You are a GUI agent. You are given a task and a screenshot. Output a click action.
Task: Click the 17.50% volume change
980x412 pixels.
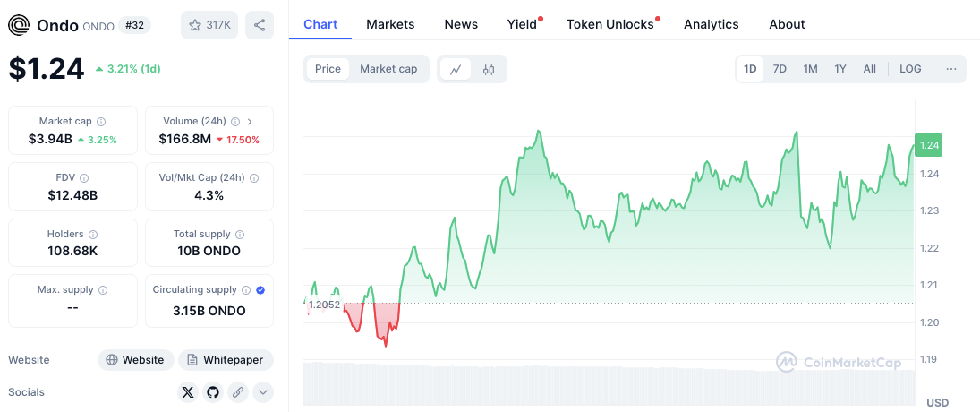coord(237,140)
